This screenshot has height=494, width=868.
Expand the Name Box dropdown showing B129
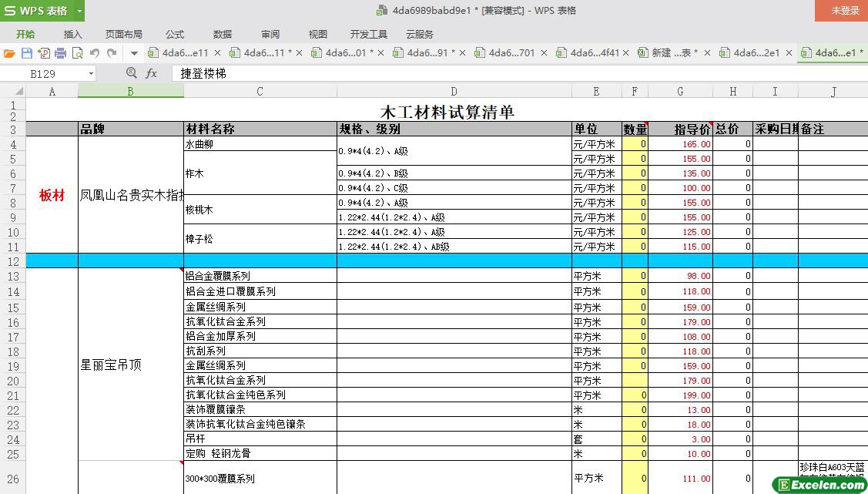91,74
